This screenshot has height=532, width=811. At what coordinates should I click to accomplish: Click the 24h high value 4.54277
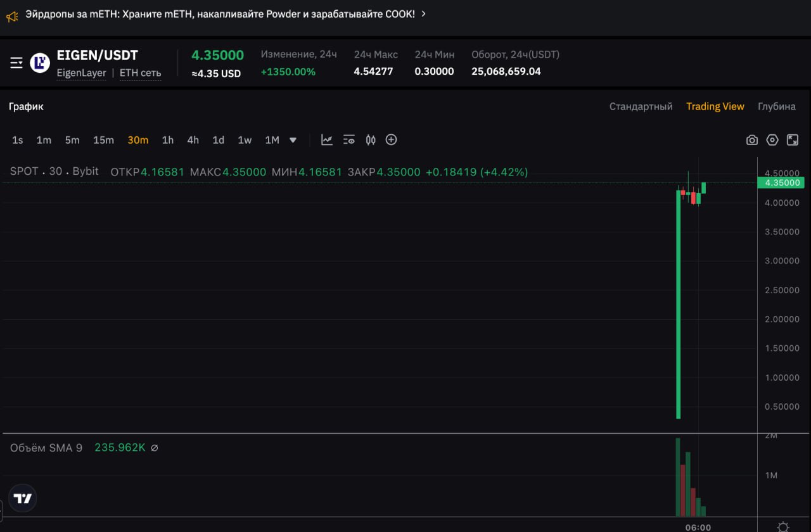[374, 72]
